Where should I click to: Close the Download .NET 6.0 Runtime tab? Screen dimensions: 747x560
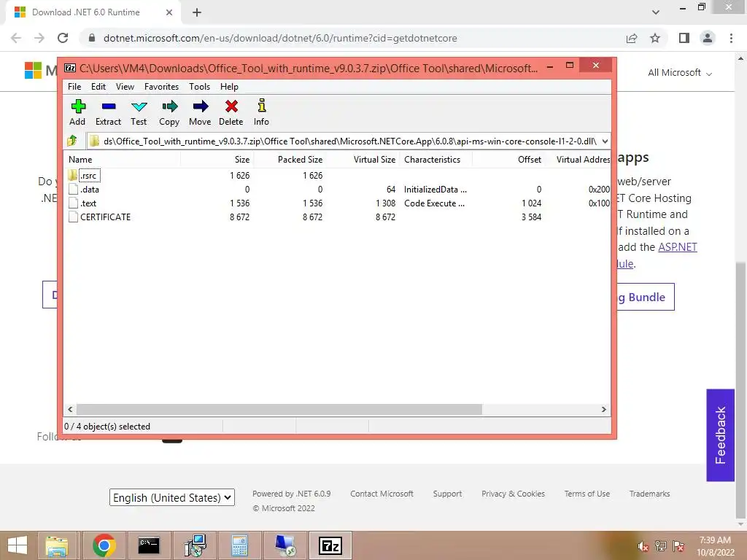(x=169, y=12)
